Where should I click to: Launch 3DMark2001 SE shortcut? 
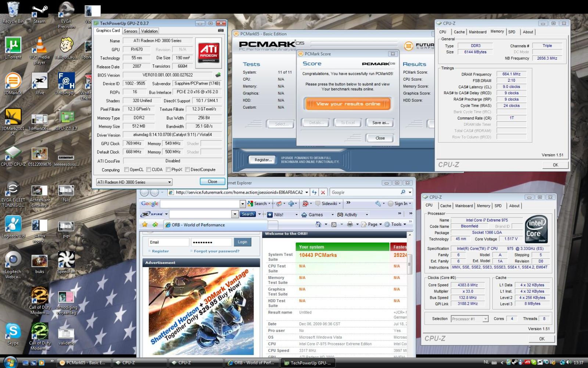13,122
